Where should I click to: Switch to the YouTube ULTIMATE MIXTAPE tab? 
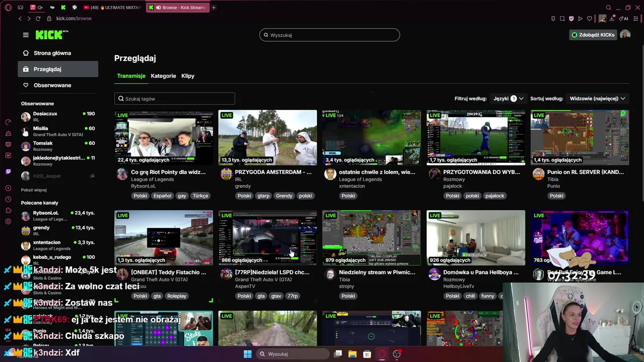point(112,8)
